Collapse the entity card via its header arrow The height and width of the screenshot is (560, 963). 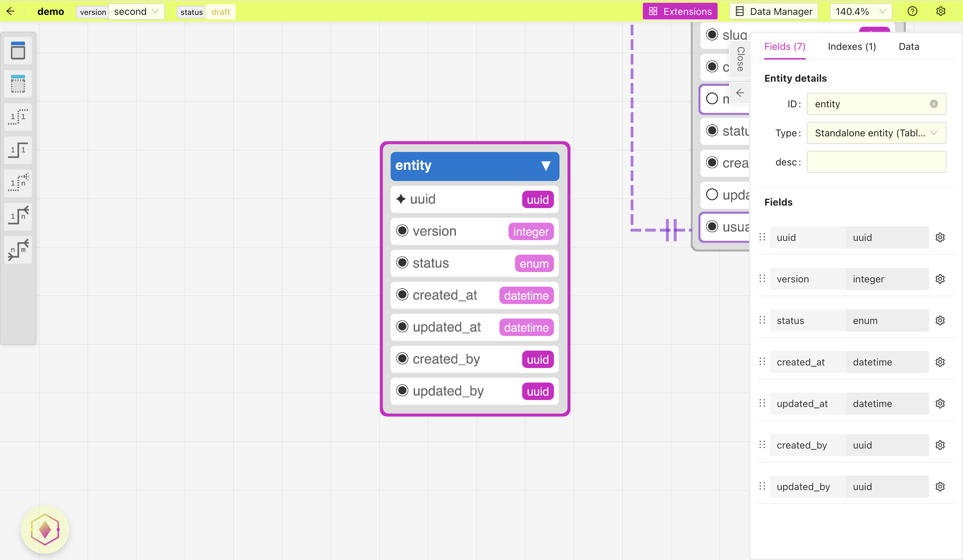546,166
